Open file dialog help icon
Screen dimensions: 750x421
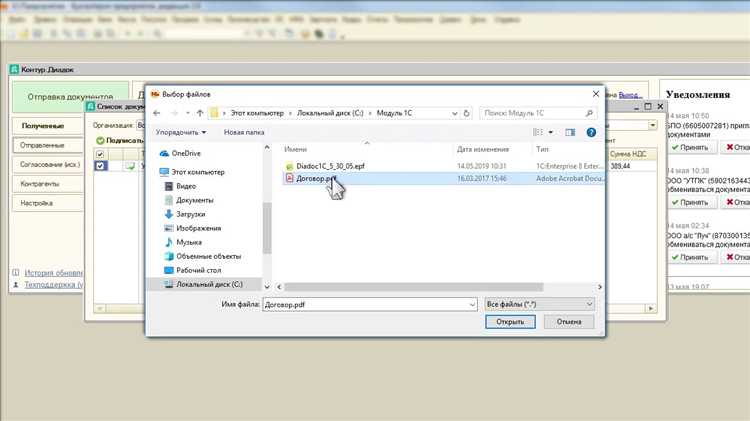pos(591,132)
